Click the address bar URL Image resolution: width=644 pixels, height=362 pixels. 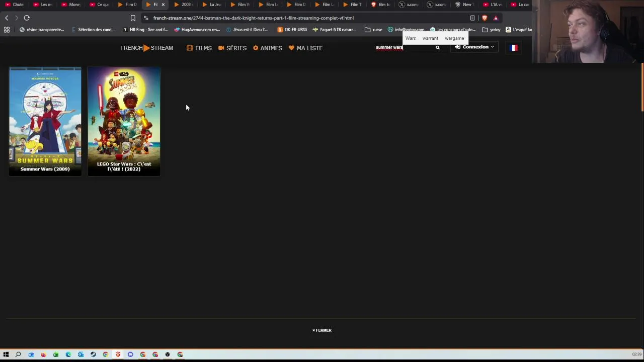254,18
